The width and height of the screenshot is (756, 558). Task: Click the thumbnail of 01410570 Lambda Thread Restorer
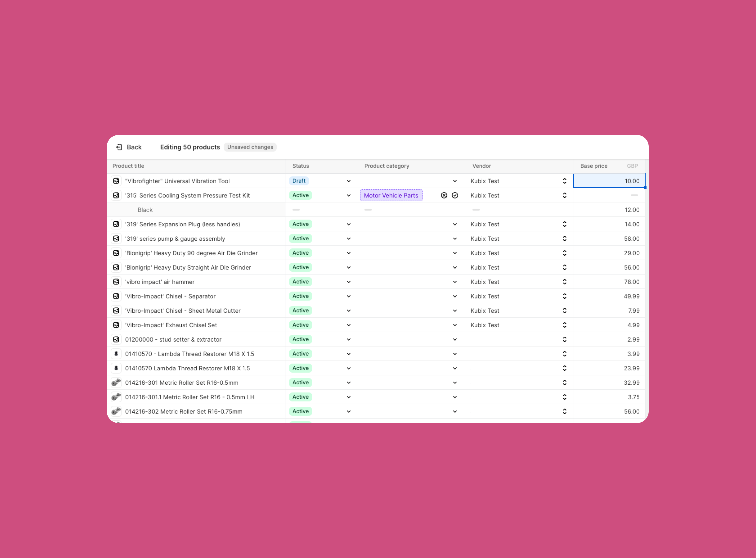tap(116, 368)
